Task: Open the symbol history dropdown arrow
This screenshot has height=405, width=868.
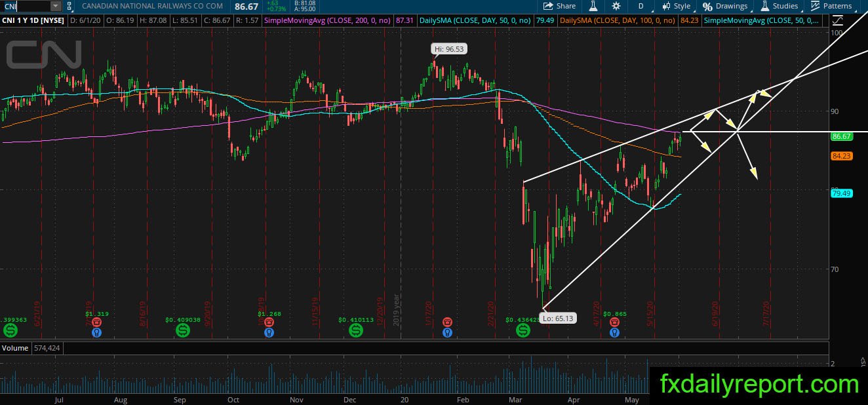Action: point(55,6)
